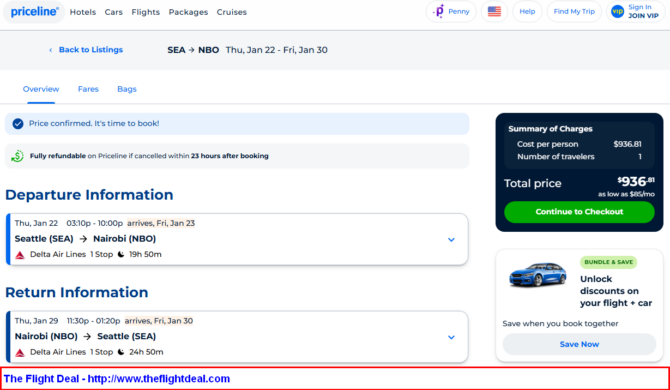Click 'Save when you book together' text
Screen dimensions: 670x390
[560, 324]
